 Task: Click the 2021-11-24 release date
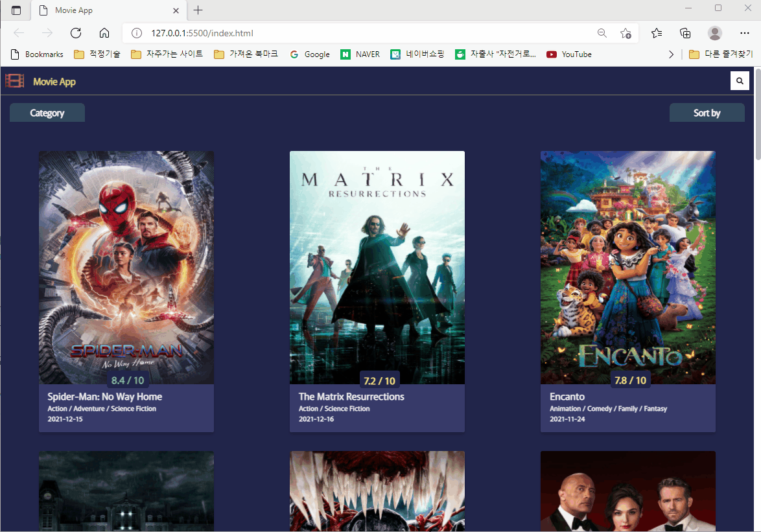[567, 419]
